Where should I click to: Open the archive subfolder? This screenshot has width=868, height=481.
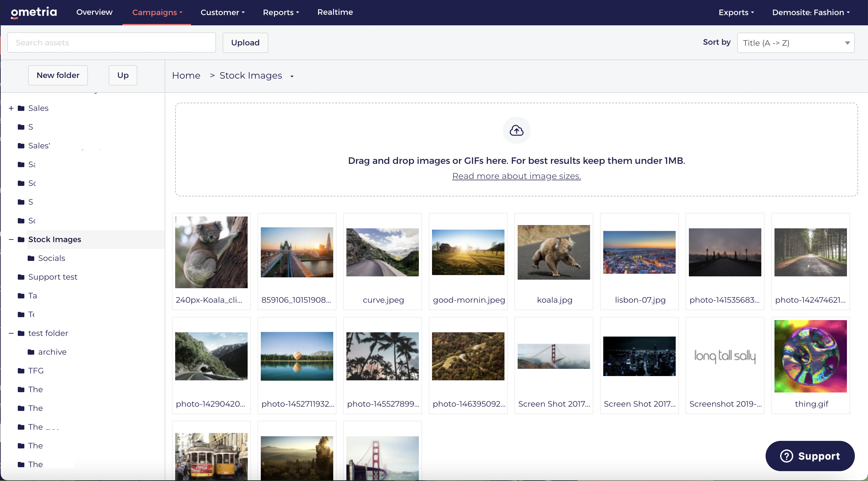point(52,352)
